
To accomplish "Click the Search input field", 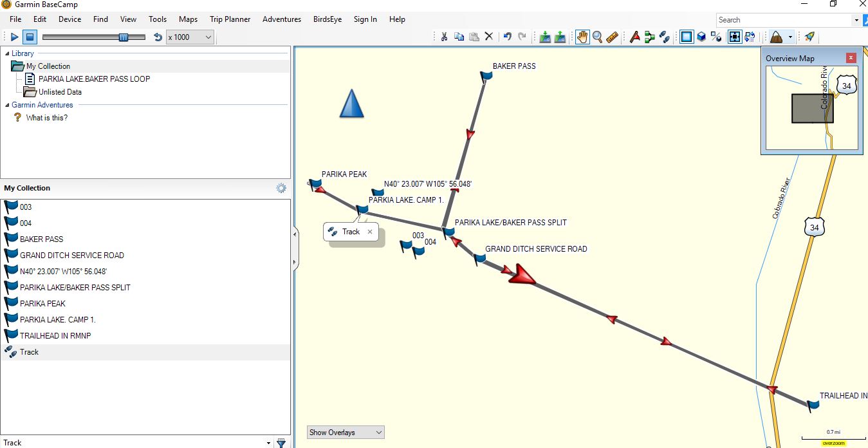I will coord(784,20).
